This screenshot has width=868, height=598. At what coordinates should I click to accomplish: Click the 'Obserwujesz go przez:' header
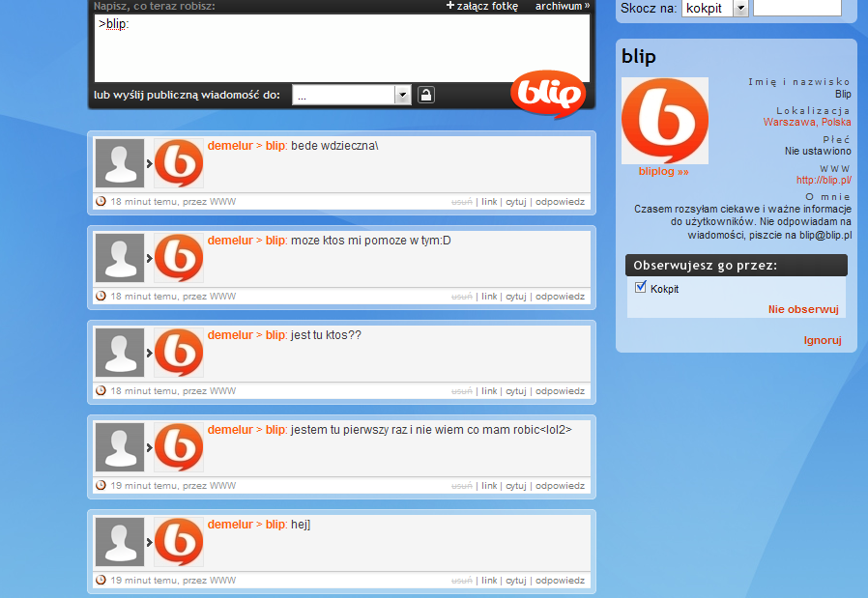coord(737,266)
